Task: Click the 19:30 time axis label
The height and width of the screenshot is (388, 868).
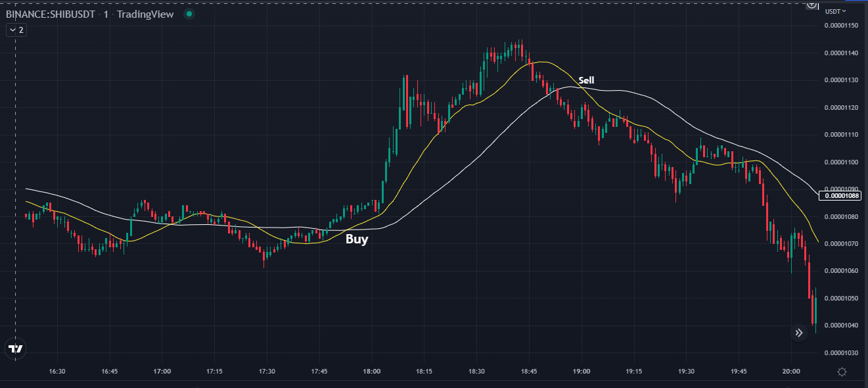Action: [686, 372]
